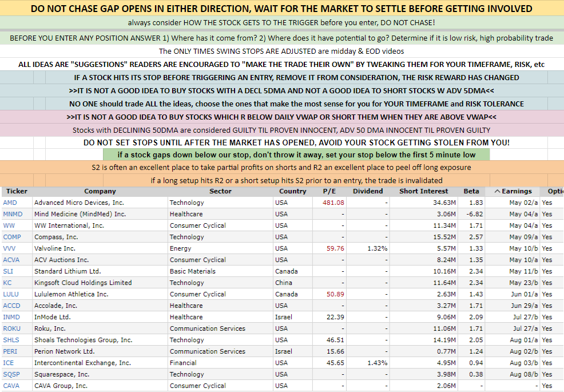The image size is (564, 392).
Task: Click the Basic Materials sector cell
Action: click(220, 271)
